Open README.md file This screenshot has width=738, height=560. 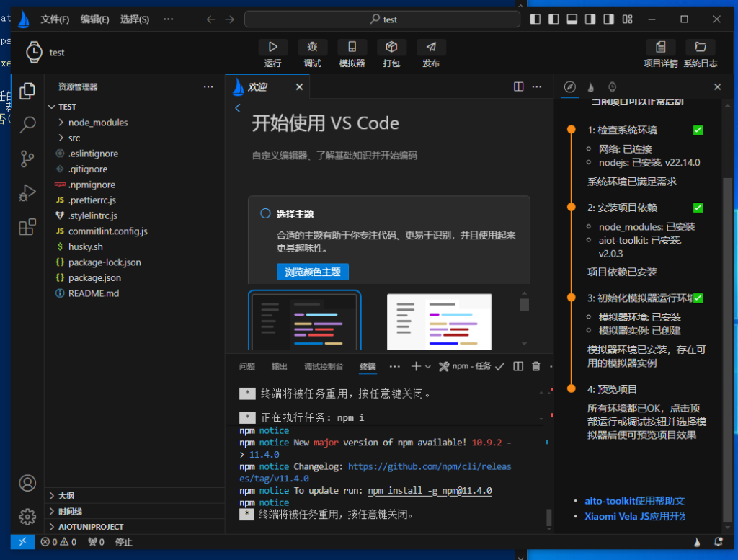pyautogui.click(x=134, y=293)
